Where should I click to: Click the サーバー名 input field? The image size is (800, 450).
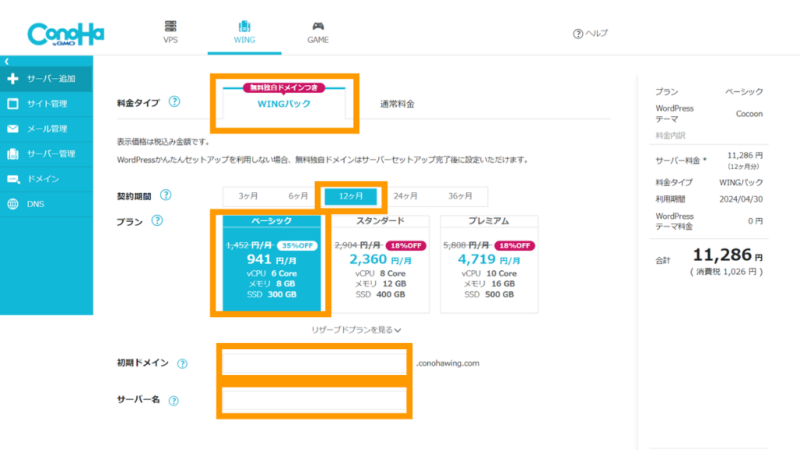(x=314, y=400)
